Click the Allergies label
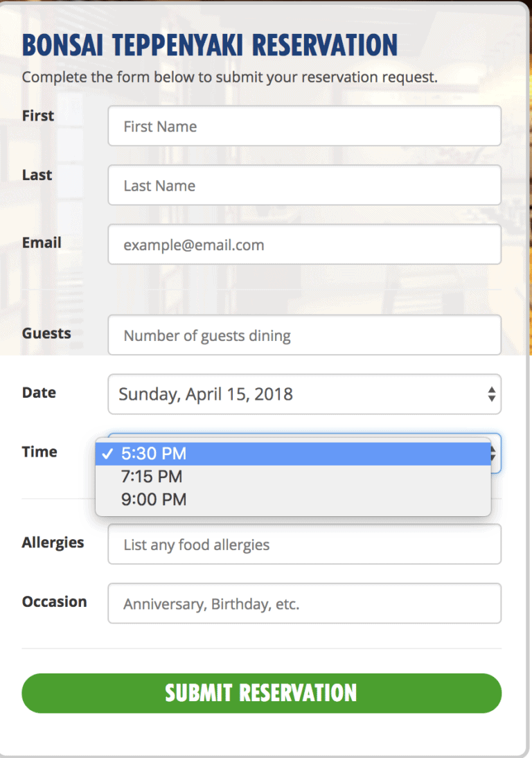532x758 pixels. click(53, 543)
